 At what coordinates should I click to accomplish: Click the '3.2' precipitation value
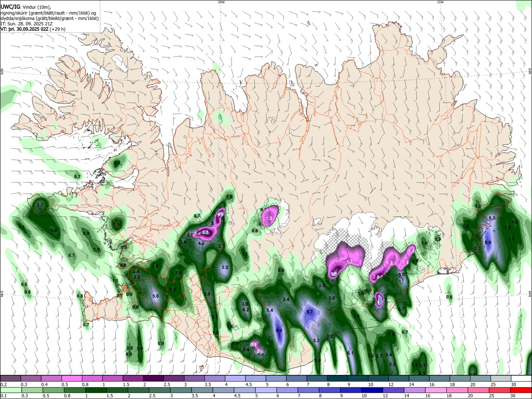(330, 336)
